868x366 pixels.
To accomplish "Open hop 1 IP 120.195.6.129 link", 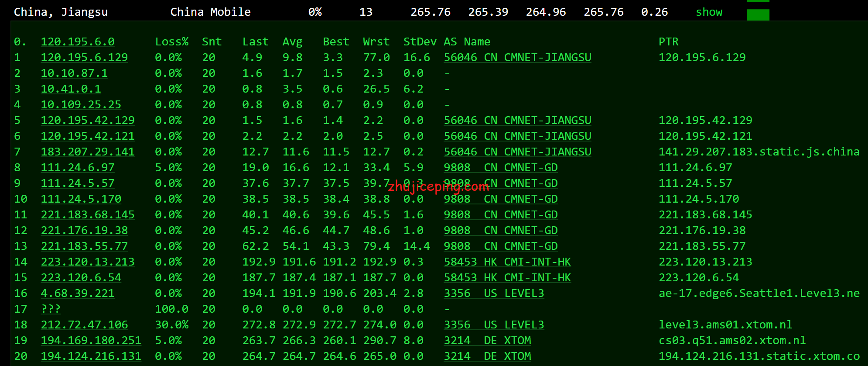I will (84, 58).
